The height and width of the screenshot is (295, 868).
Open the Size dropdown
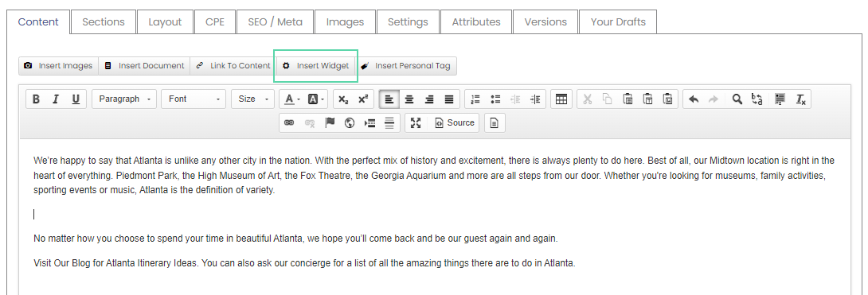tap(253, 99)
